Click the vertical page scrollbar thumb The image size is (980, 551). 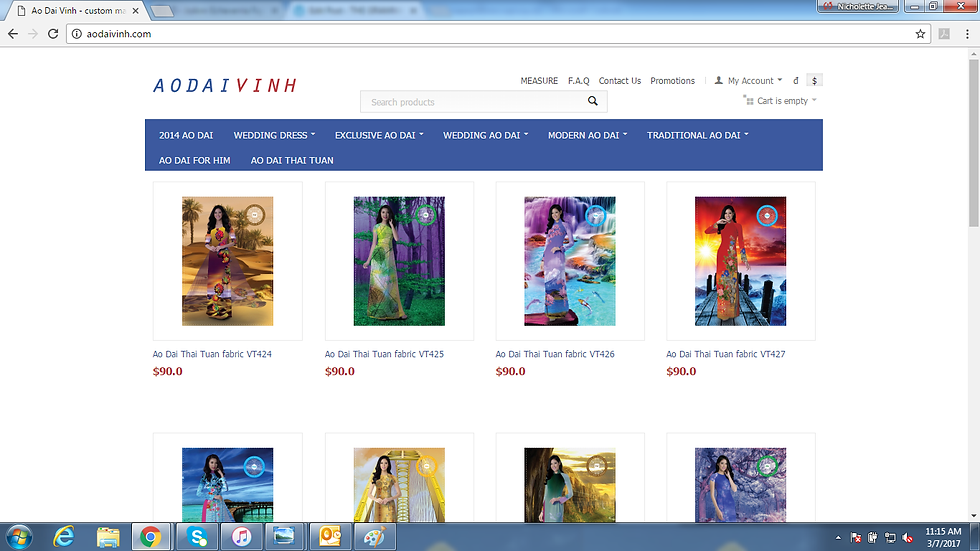point(974,144)
